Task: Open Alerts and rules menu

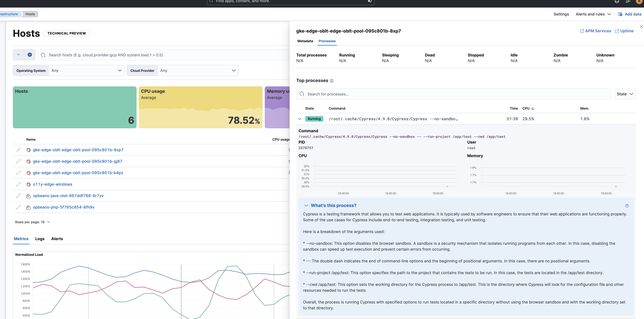Action: coord(593,14)
